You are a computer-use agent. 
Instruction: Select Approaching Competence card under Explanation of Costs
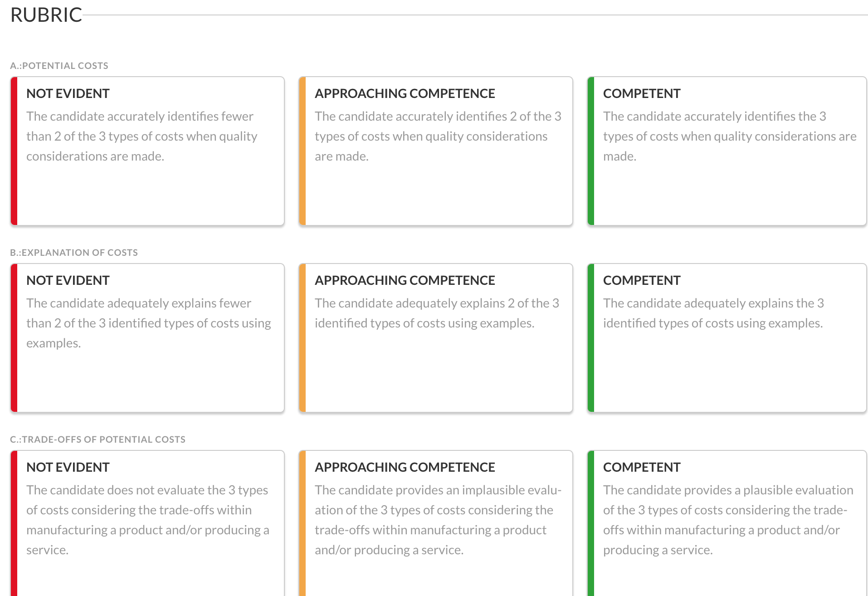click(x=436, y=338)
